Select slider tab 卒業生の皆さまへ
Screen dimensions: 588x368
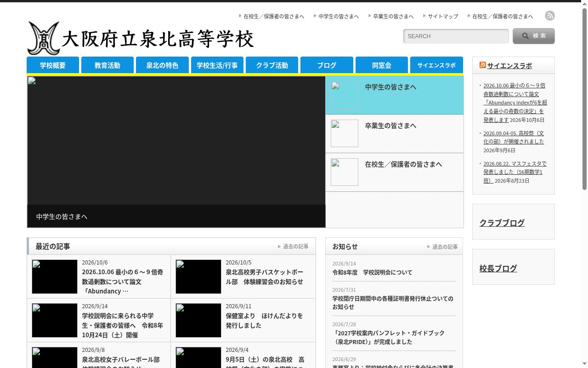[x=395, y=134]
